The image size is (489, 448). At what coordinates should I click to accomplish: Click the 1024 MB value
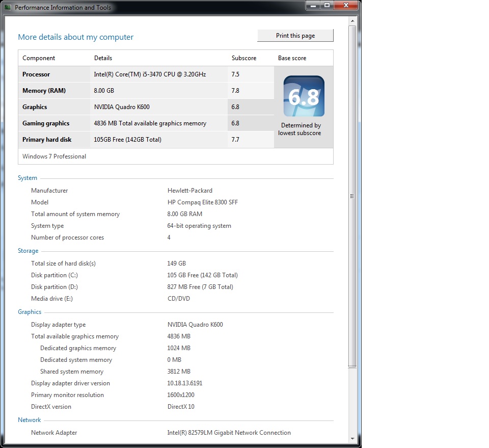[x=179, y=348]
